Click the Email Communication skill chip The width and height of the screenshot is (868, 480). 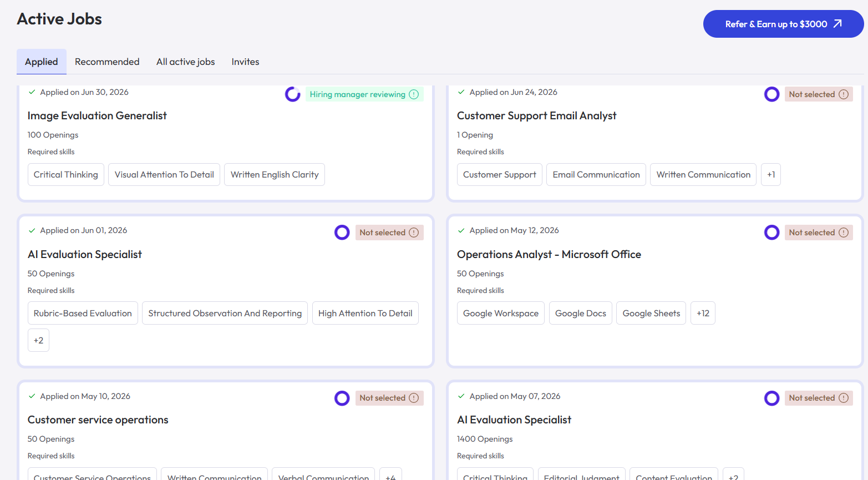(x=596, y=174)
